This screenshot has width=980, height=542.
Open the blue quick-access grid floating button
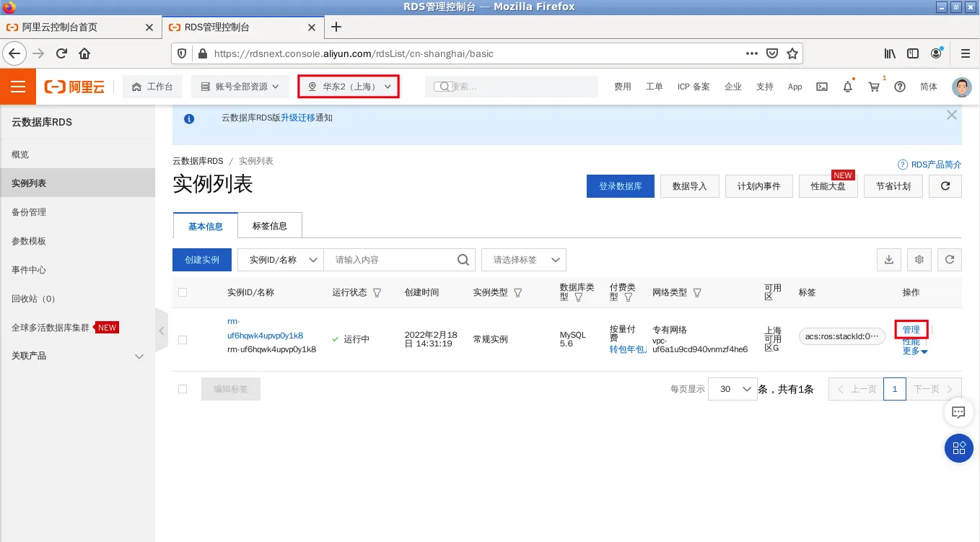tap(959, 448)
